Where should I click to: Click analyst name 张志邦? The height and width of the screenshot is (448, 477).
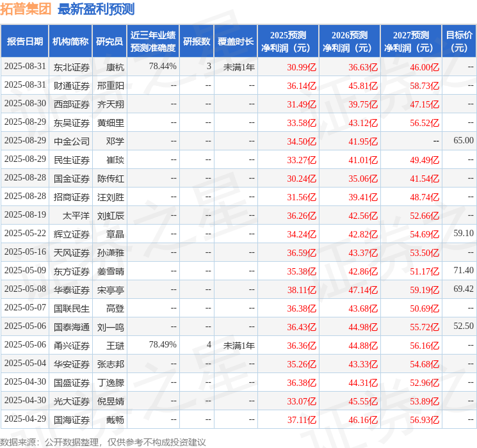coord(111,364)
